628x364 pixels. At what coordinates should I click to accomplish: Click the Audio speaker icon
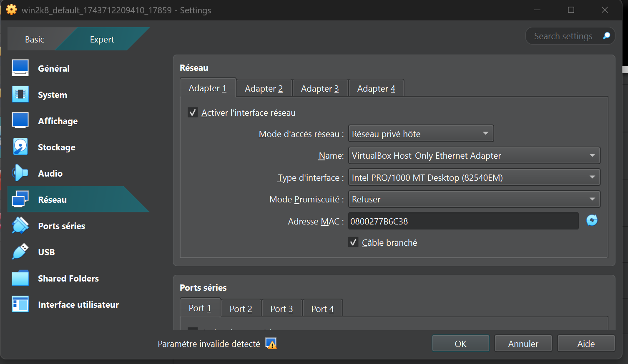[x=20, y=173]
